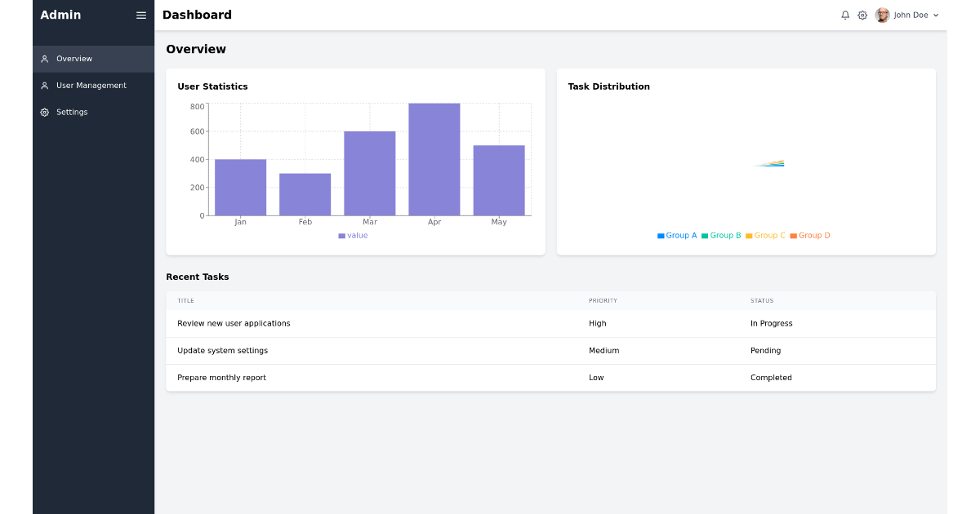Image resolution: width=980 pixels, height=514 pixels.
Task: Click the Group C yellow legend swatch
Action: click(x=750, y=235)
